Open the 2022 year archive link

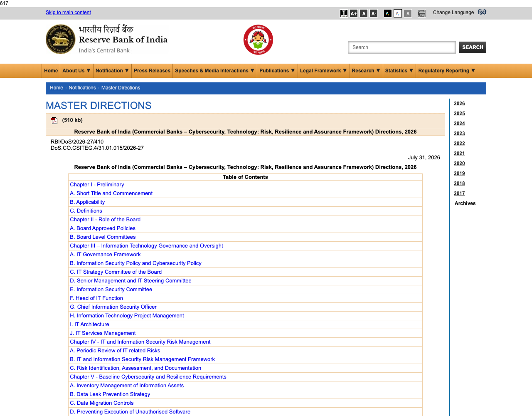459,144
